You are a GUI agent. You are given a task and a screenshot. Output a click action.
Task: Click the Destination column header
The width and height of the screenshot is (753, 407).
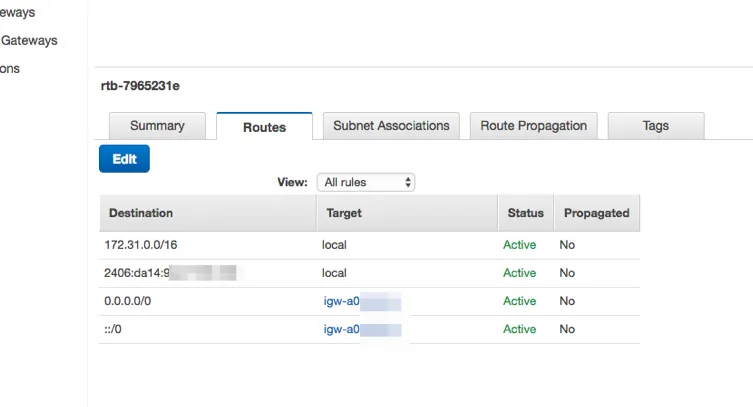141,213
